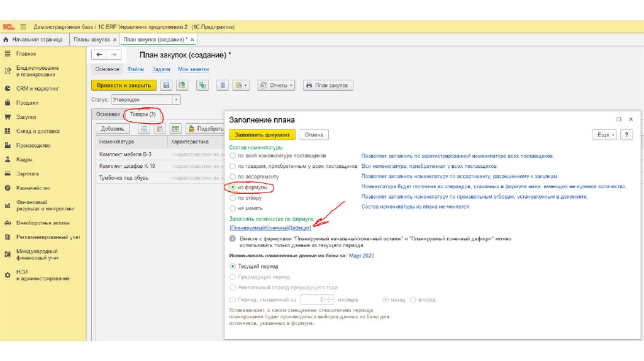Click the help question mark button

pos(626,135)
